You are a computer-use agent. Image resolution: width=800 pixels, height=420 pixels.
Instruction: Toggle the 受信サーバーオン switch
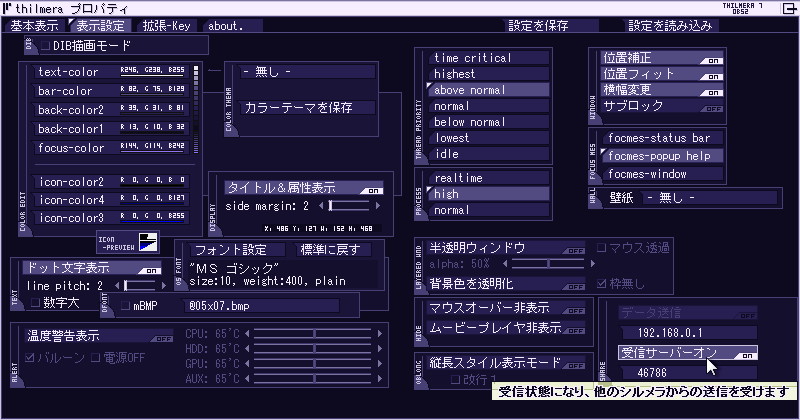tap(688, 353)
